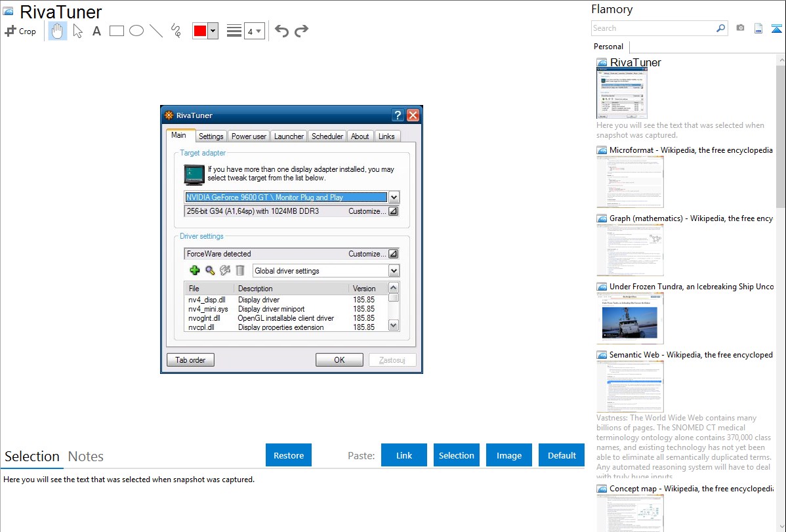Open the annotation color dropdown arrow

pyautogui.click(x=213, y=31)
